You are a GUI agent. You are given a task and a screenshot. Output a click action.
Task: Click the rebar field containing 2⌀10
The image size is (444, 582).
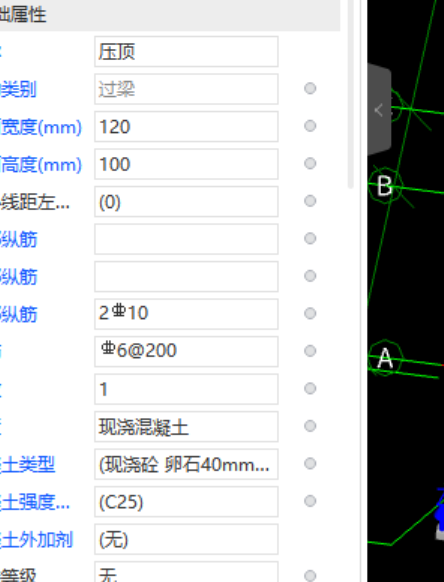pos(186,314)
